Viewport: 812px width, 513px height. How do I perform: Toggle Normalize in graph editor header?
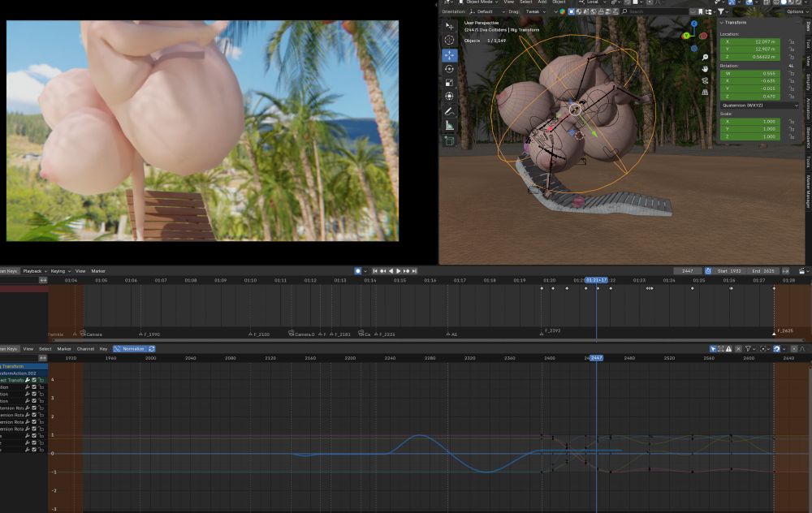coord(129,349)
